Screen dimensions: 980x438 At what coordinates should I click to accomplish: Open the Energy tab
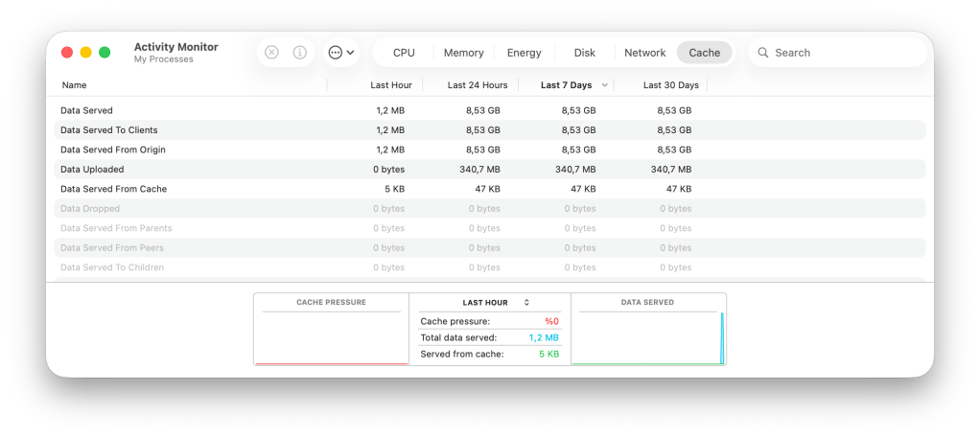click(x=524, y=53)
